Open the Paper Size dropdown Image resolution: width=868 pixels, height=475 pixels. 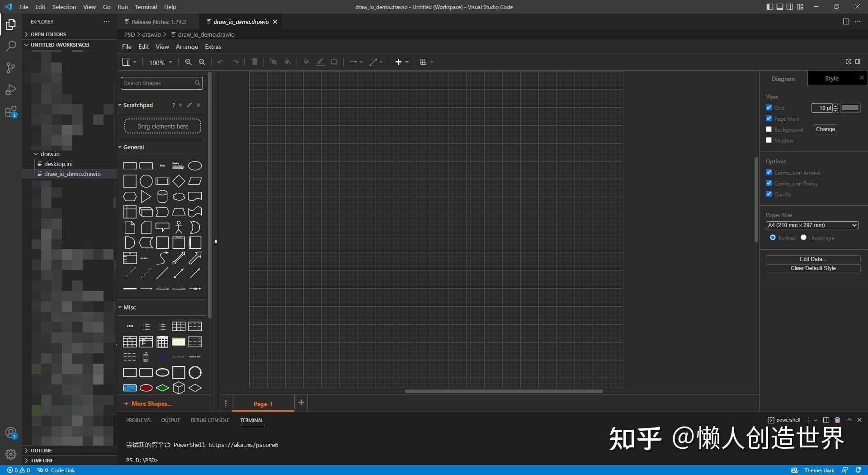point(812,225)
